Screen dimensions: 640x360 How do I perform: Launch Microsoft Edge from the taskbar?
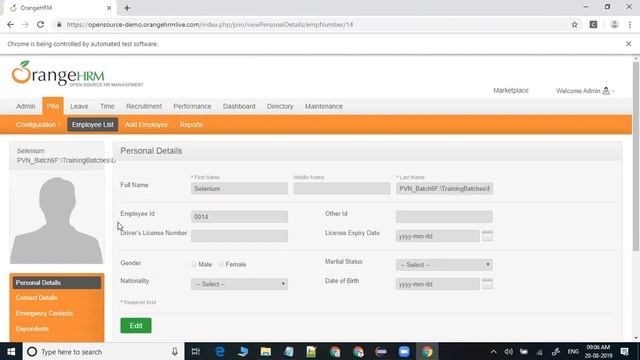coord(220,351)
